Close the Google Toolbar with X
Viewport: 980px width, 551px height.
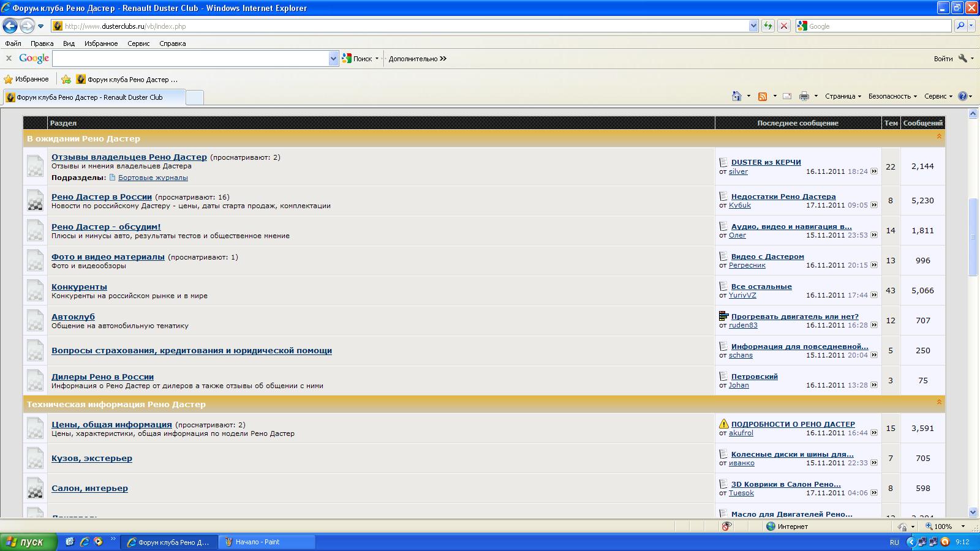click(x=9, y=58)
